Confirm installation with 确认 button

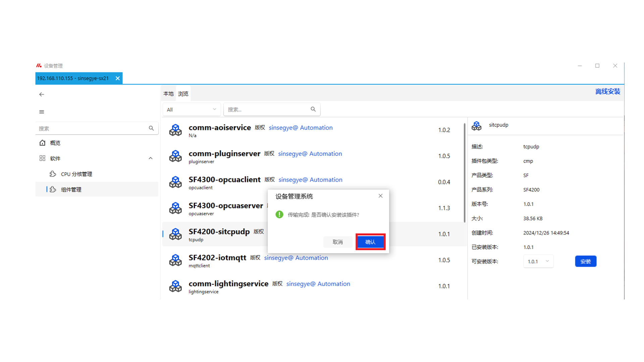370,242
